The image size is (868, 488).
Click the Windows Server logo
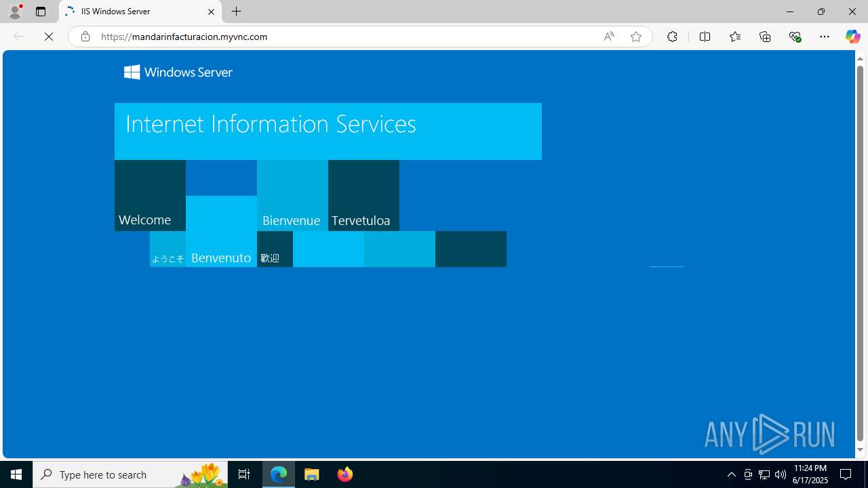tap(178, 72)
